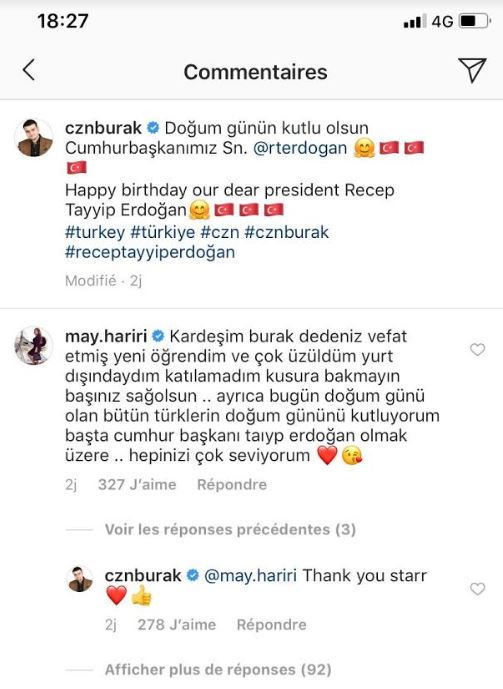Like may.hariri's comment with the heart
Screen dimensions: 503x689
(x=478, y=349)
